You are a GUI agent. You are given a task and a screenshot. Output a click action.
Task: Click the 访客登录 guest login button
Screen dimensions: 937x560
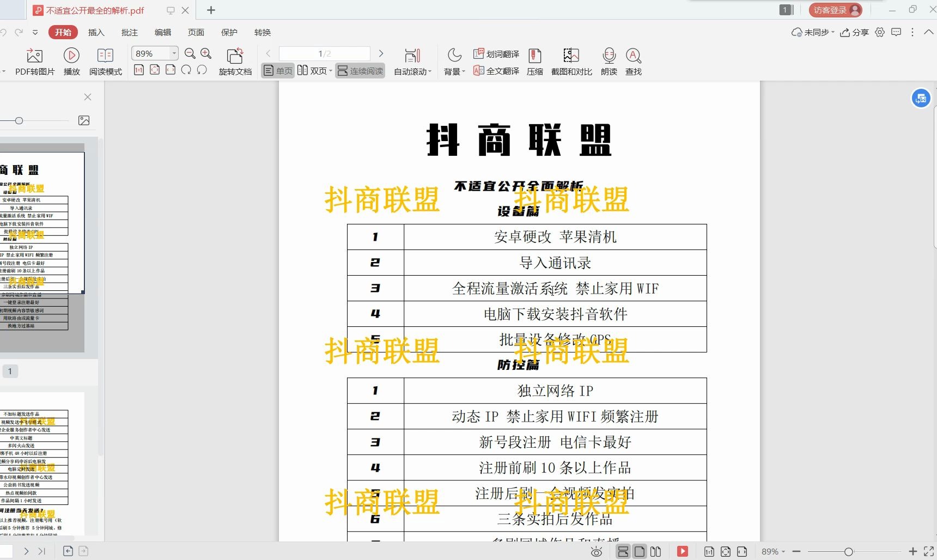pos(836,10)
